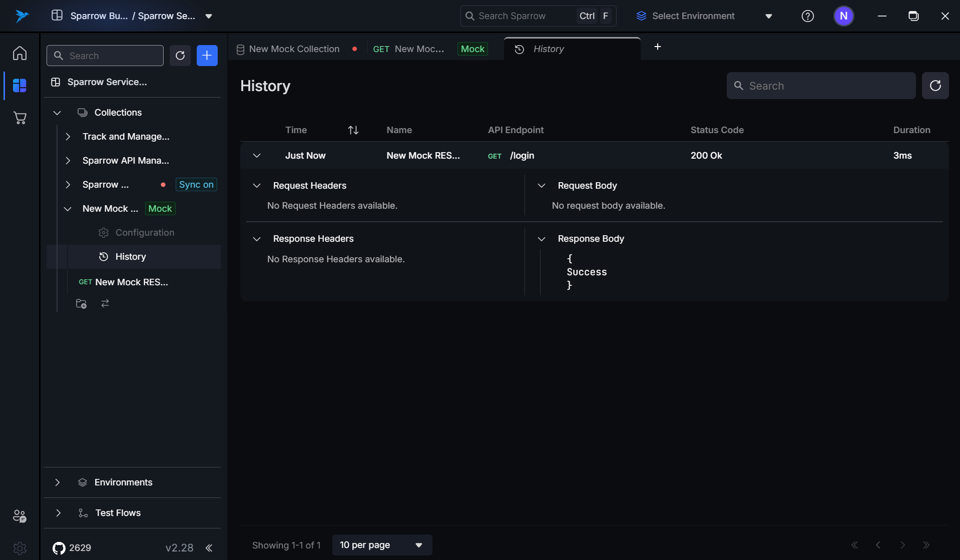Click the Sparrow Service workspace icon
The height and width of the screenshot is (560, 960).
tap(56, 82)
